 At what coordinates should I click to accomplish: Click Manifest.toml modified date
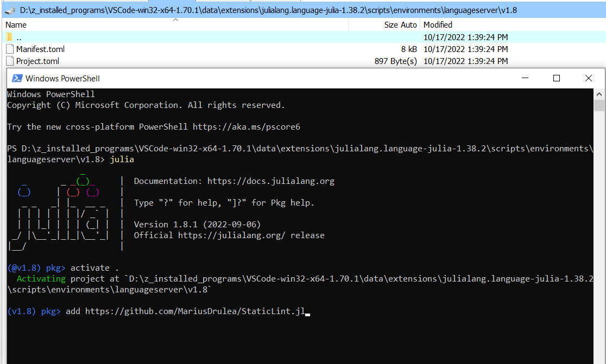465,49
